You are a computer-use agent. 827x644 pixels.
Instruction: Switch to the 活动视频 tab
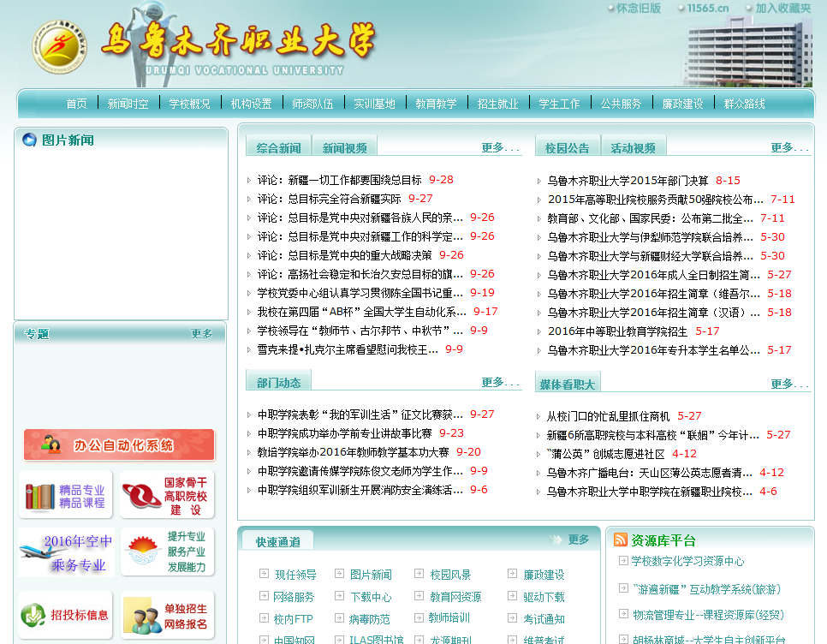coord(633,148)
